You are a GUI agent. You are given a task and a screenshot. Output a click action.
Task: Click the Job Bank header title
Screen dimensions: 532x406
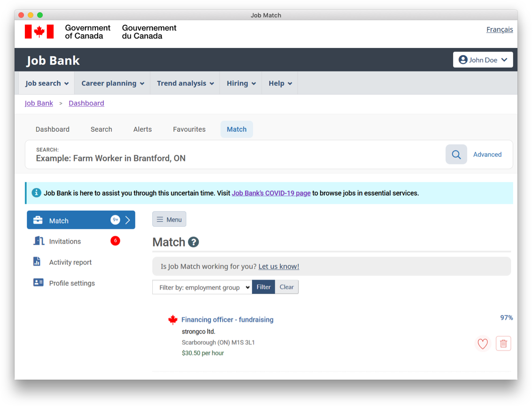[x=53, y=61]
